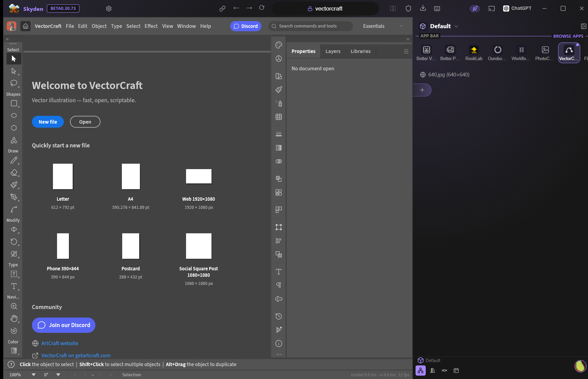Expand the Default workspace chevron
The width and height of the screenshot is (588, 379).
pyautogui.click(x=456, y=26)
